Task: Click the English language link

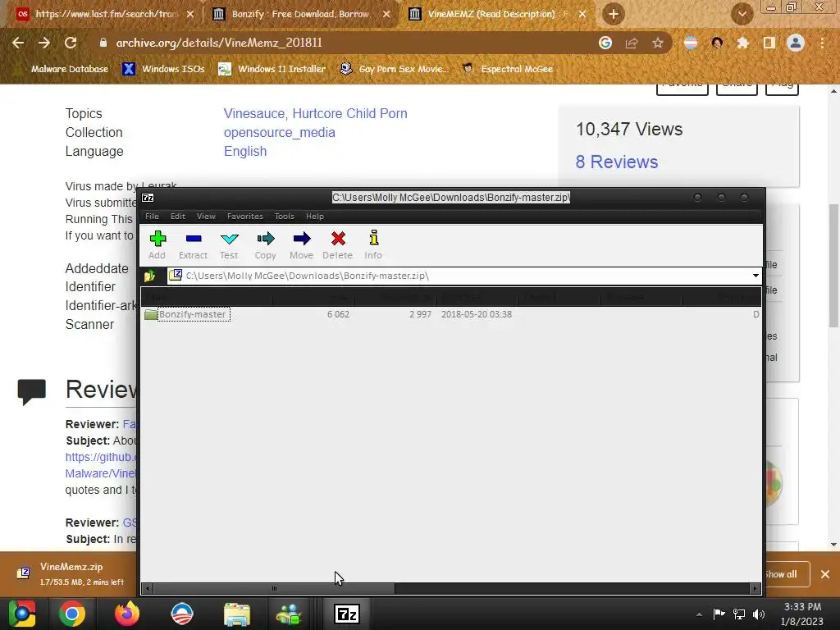Action: 245,151
